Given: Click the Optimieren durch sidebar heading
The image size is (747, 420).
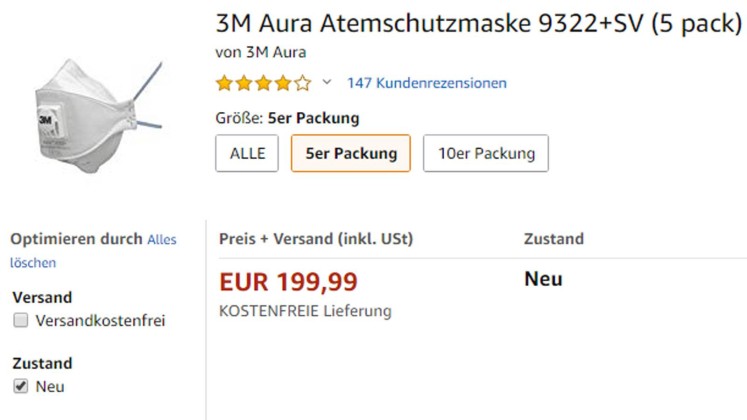Looking at the screenshot, I should (x=76, y=240).
